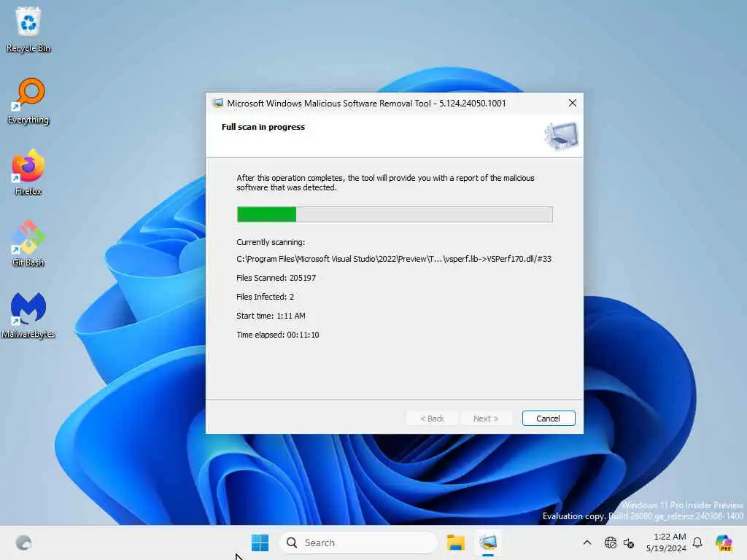
Task: Click the disabled Back button
Action: click(432, 418)
